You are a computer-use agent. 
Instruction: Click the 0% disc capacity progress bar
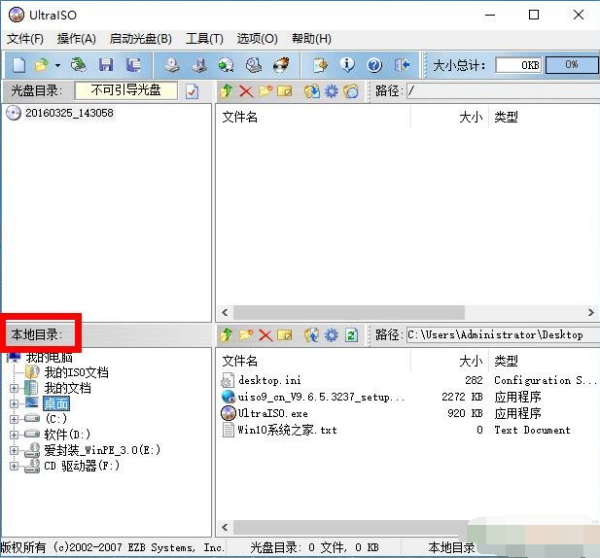coord(571,65)
